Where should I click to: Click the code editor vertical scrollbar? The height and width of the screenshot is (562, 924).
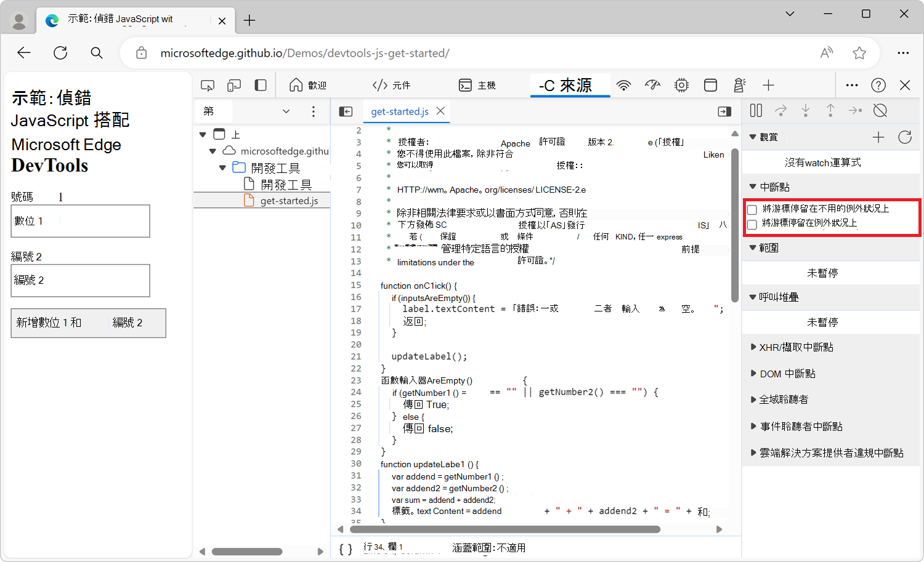735,225
